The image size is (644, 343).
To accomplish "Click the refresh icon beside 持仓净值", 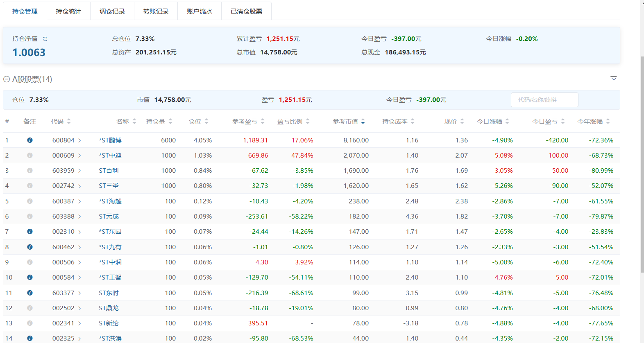I will pos(45,39).
